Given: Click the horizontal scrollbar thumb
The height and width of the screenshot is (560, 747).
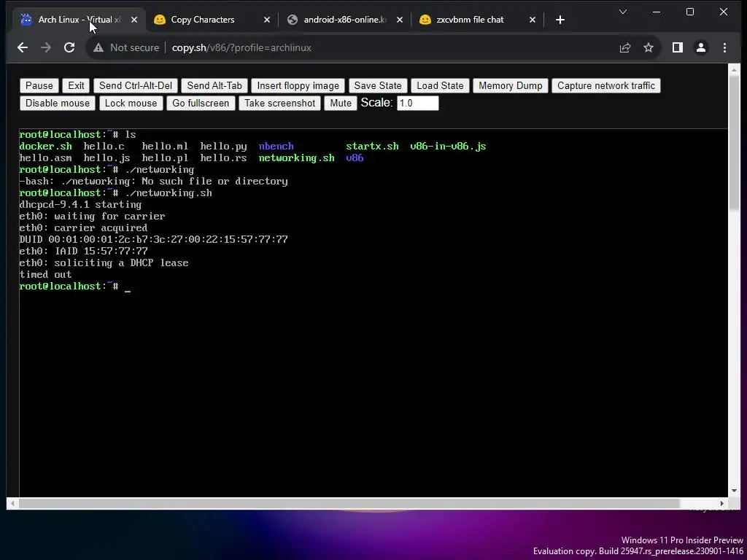Looking at the screenshot, I should [x=349, y=503].
